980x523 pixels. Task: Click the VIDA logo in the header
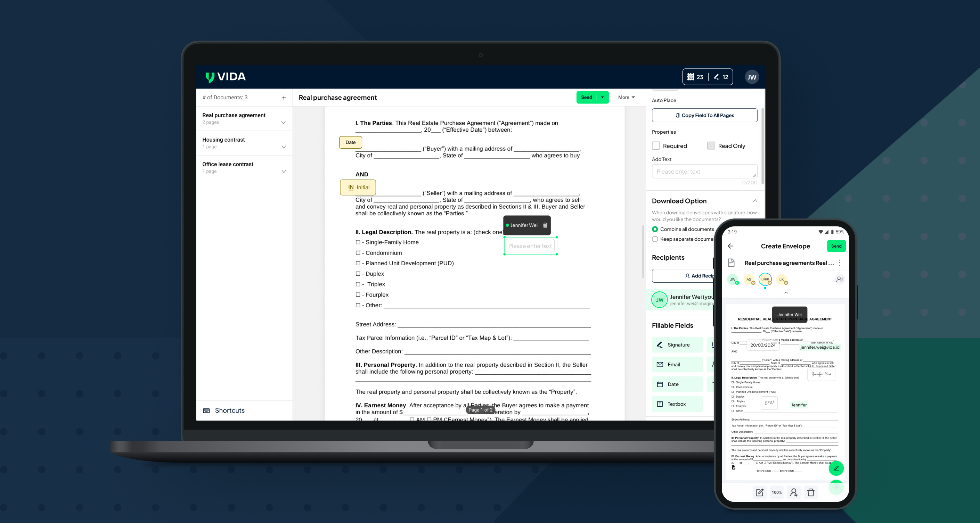click(x=225, y=77)
